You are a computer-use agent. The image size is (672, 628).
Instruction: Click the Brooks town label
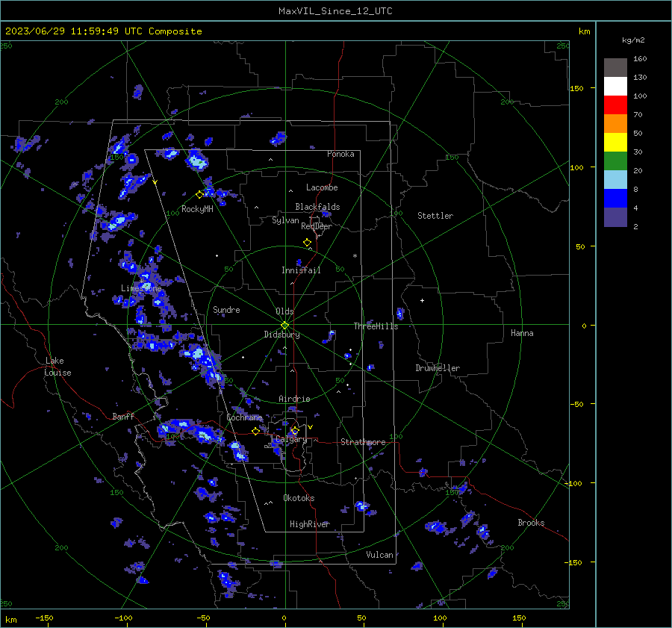[531, 523]
